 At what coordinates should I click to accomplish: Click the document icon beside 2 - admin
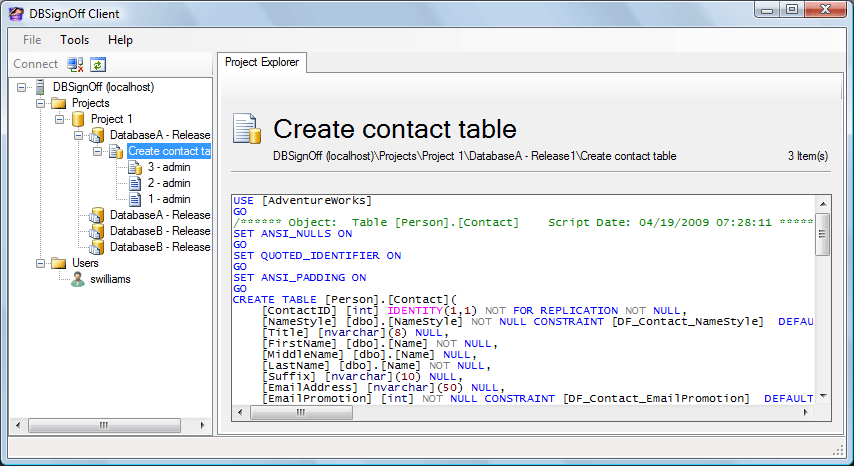(x=135, y=183)
